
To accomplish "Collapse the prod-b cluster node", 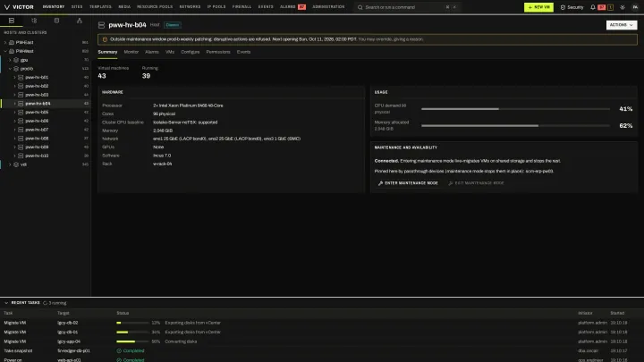I will click(10, 69).
